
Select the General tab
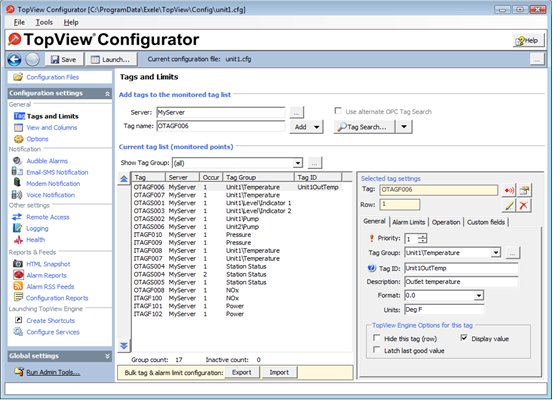tap(374, 221)
